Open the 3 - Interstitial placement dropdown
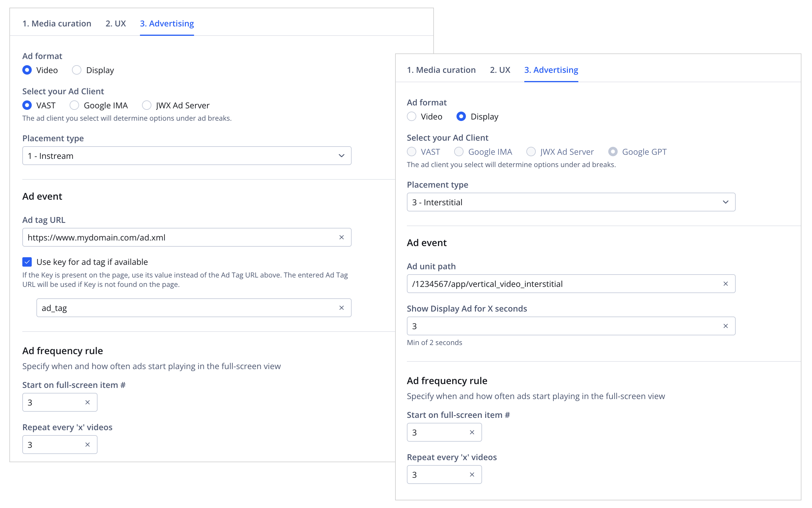812x508 pixels. 571,202
